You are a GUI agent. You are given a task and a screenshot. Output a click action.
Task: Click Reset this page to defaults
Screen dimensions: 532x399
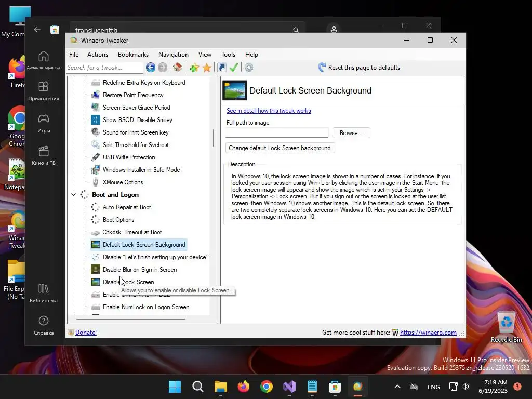coord(360,68)
